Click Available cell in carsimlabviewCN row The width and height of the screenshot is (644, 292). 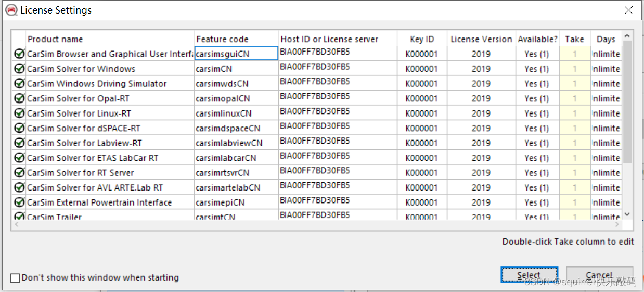[537, 143]
